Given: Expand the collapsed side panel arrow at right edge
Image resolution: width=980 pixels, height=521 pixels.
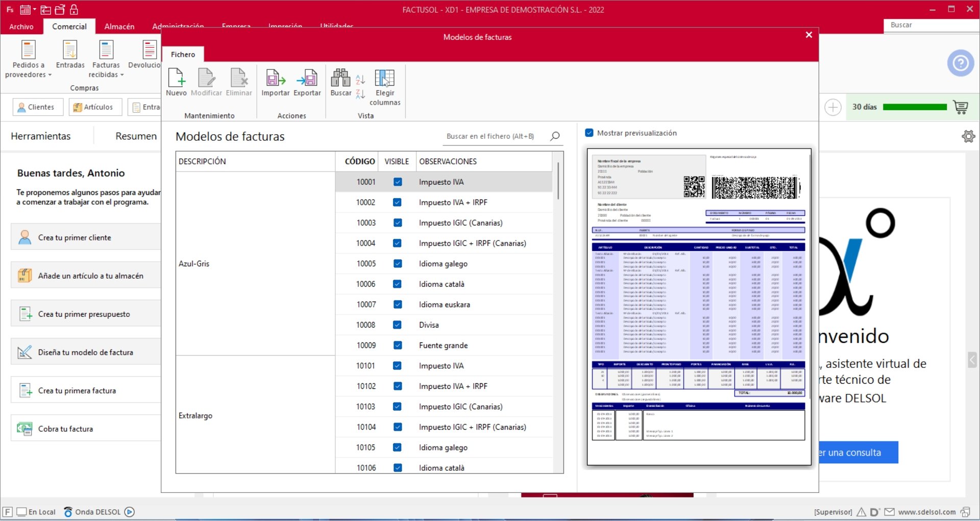Looking at the screenshot, I should point(972,360).
